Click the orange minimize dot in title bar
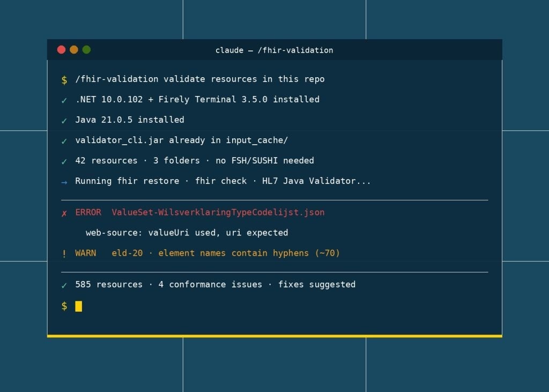Image resolution: width=549 pixels, height=392 pixels. tap(74, 50)
